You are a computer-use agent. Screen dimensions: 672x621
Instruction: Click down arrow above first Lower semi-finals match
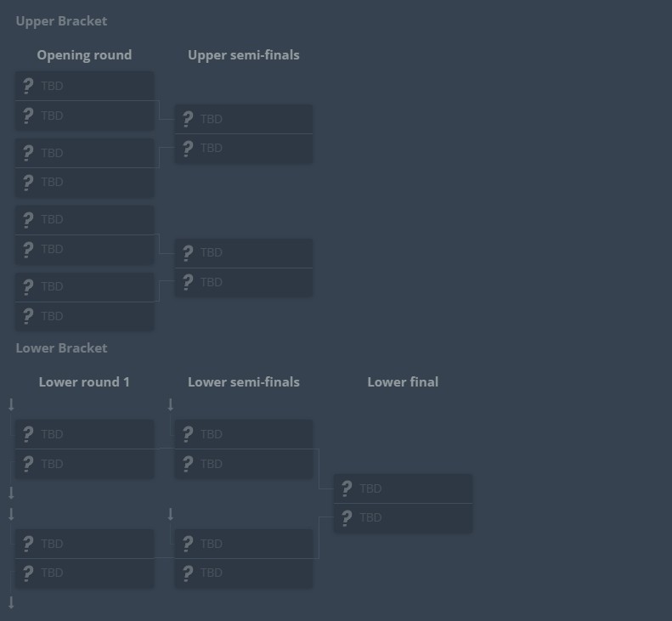tap(171, 405)
